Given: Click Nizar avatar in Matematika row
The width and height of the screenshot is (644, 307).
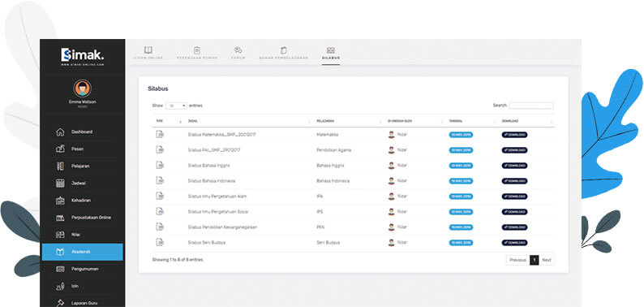Looking at the screenshot, I should [x=392, y=135].
